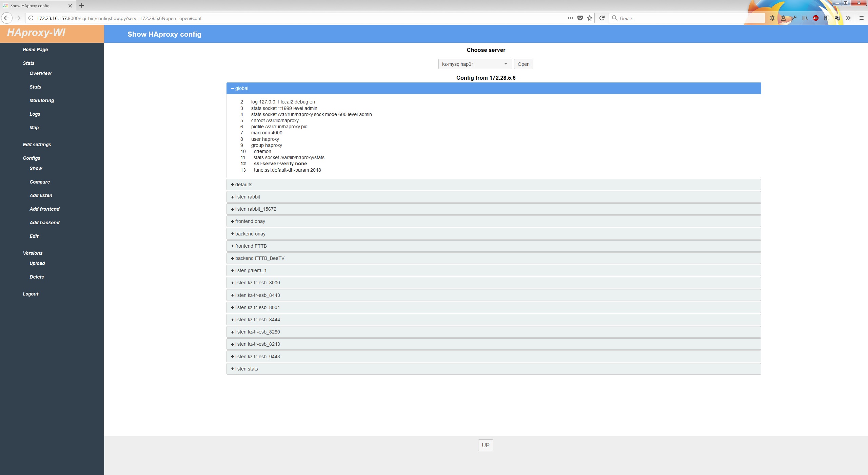Expand the backend FTTB_BeeTV section

click(x=494, y=258)
